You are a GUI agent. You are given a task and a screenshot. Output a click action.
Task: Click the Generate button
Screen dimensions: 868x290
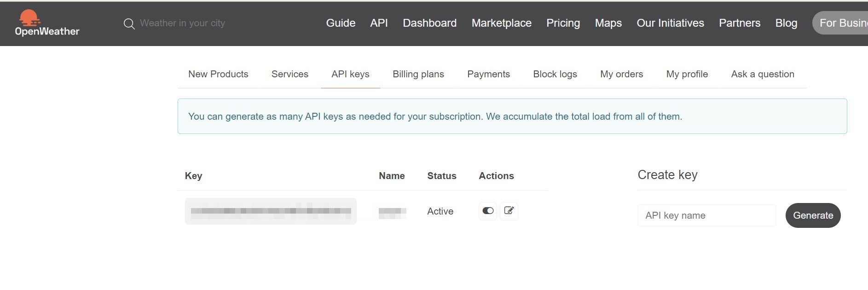coord(813,215)
